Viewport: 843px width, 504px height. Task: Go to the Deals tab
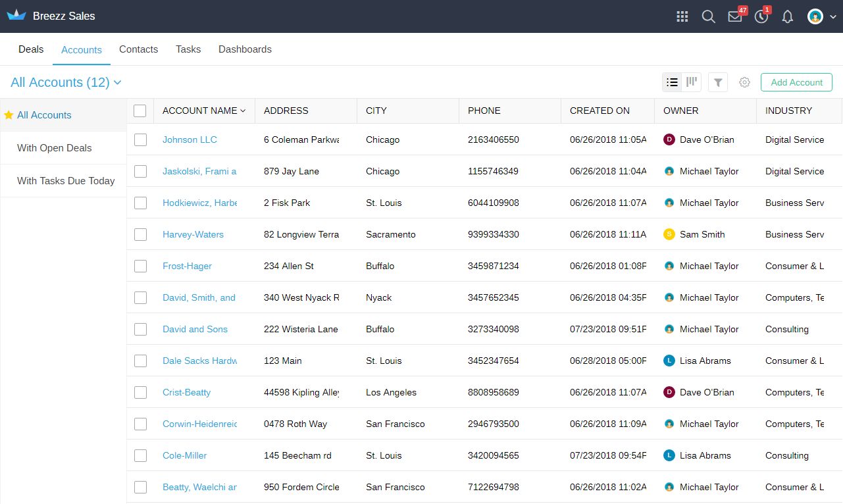pos(31,49)
